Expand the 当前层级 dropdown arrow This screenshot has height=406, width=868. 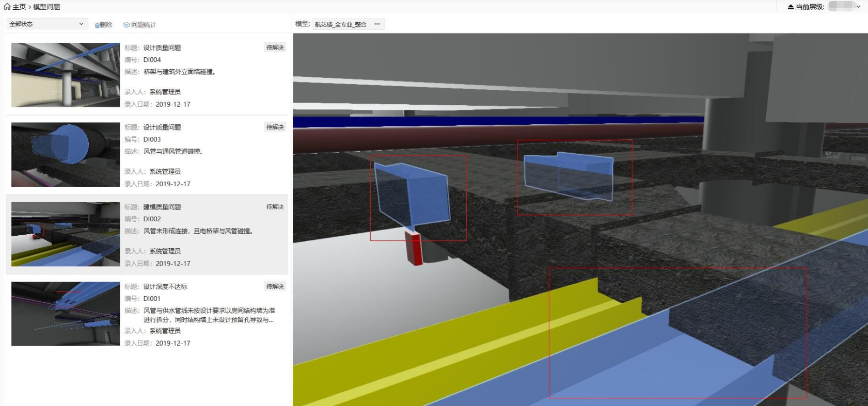859,7
